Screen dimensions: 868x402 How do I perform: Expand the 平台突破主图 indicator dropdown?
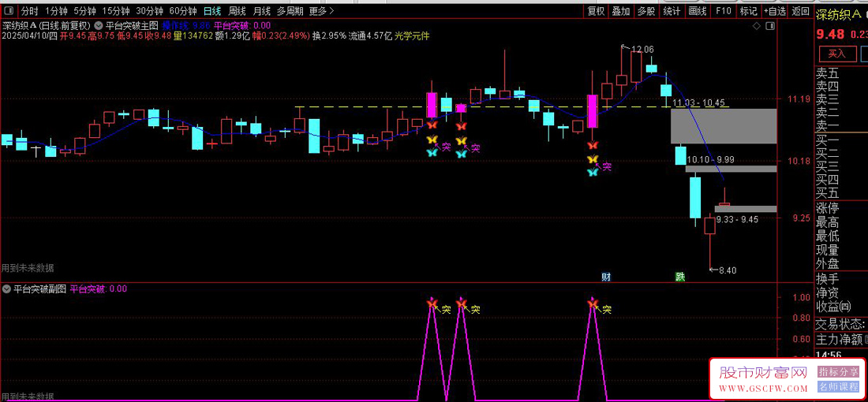[99, 25]
